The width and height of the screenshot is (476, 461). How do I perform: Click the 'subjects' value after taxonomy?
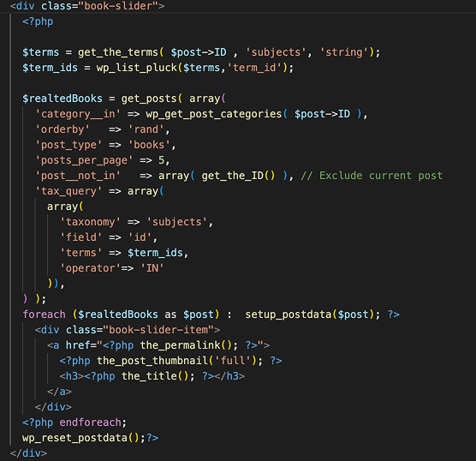[177, 222]
